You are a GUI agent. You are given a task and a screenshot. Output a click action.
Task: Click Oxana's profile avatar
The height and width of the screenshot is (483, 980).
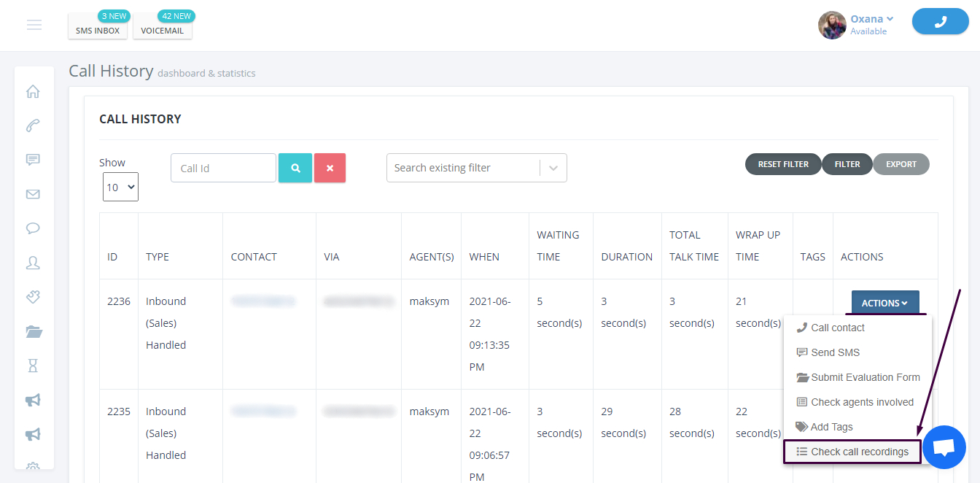point(832,25)
